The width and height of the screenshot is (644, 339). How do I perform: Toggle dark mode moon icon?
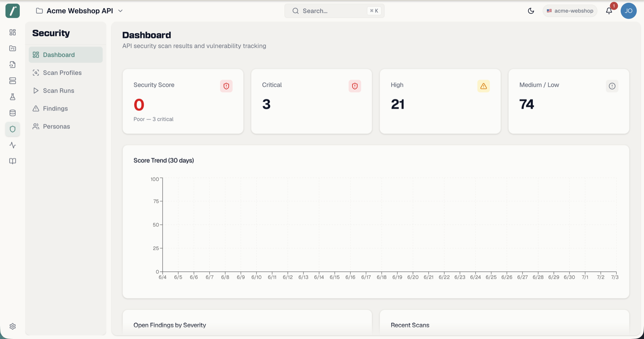(531, 11)
